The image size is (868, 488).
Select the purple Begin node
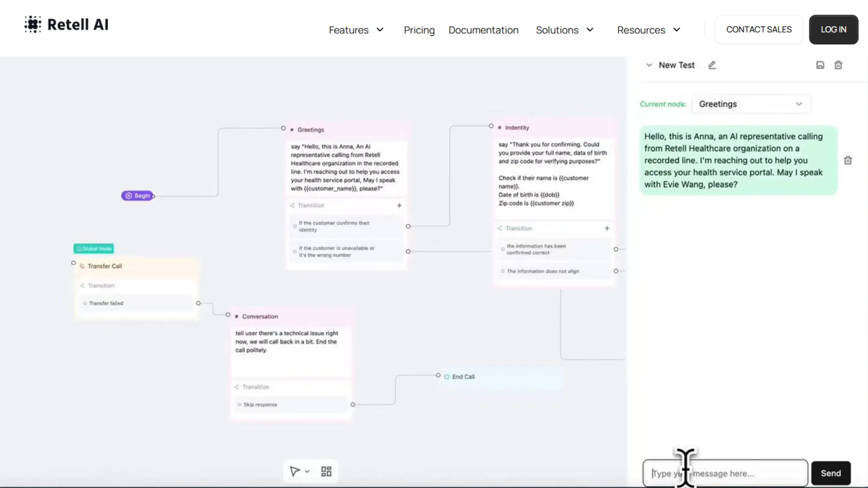pyautogui.click(x=138, y=196)
